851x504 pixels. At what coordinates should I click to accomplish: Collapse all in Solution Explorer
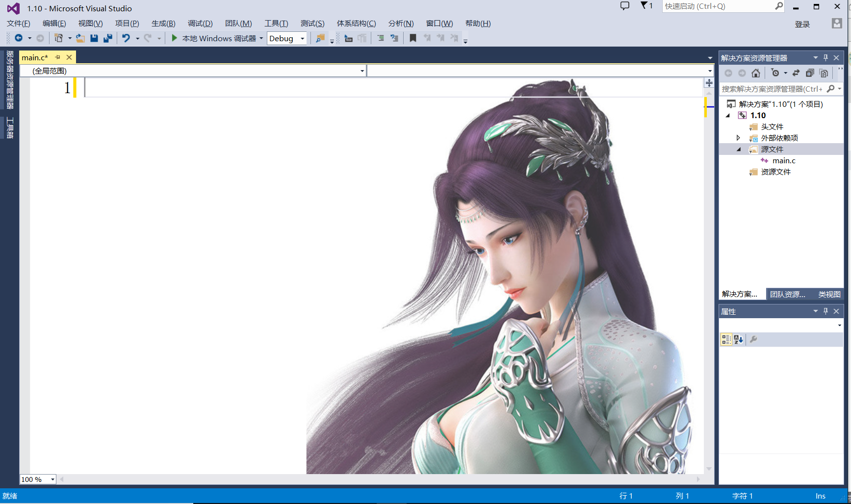(x=810, y=73)
